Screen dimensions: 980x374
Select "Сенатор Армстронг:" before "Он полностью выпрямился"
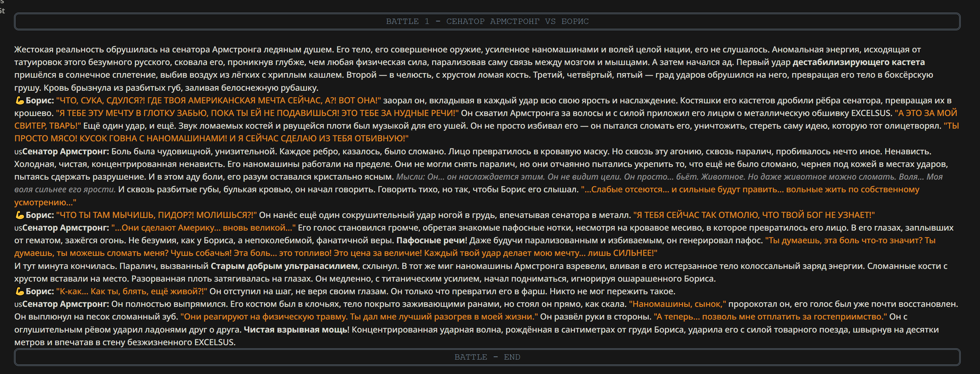[65, 304]
